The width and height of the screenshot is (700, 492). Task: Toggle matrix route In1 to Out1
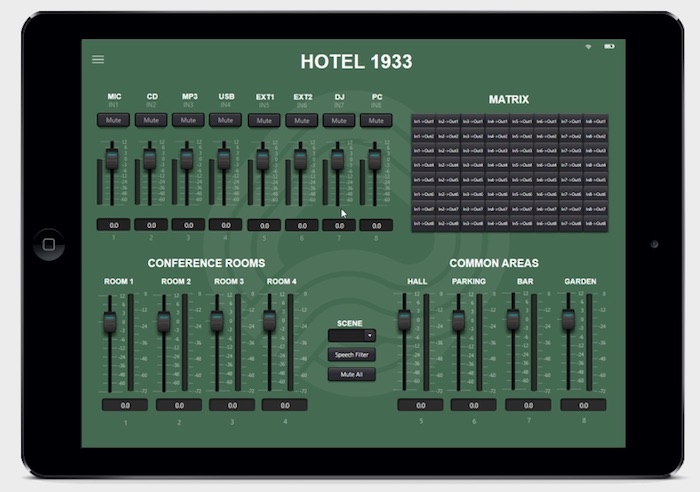pos(423,121)
